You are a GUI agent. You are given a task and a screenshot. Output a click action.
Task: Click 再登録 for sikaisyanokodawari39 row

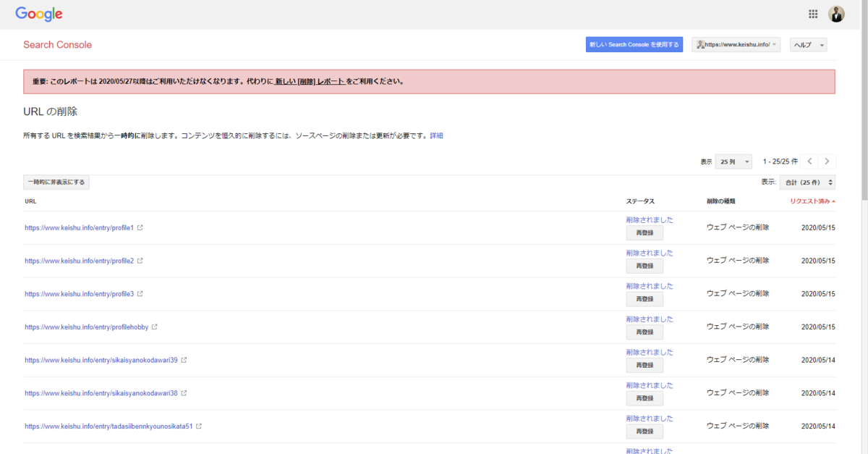[x=644, y=366]
